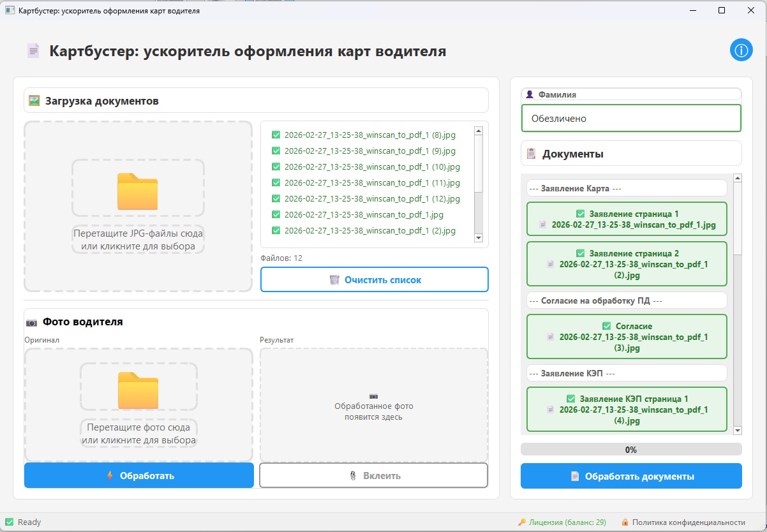The image size is (767, 532).
Task: Select the --- Заявление Карта --- section header
Action: point(627,188)
